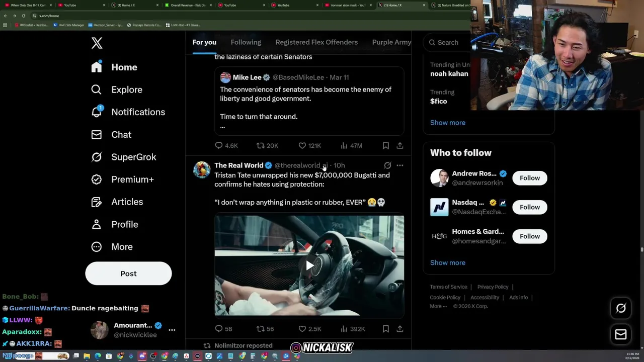Open floating messages envelope button
The height and width of the screenshot is (362, 644).
click(621, 334)
